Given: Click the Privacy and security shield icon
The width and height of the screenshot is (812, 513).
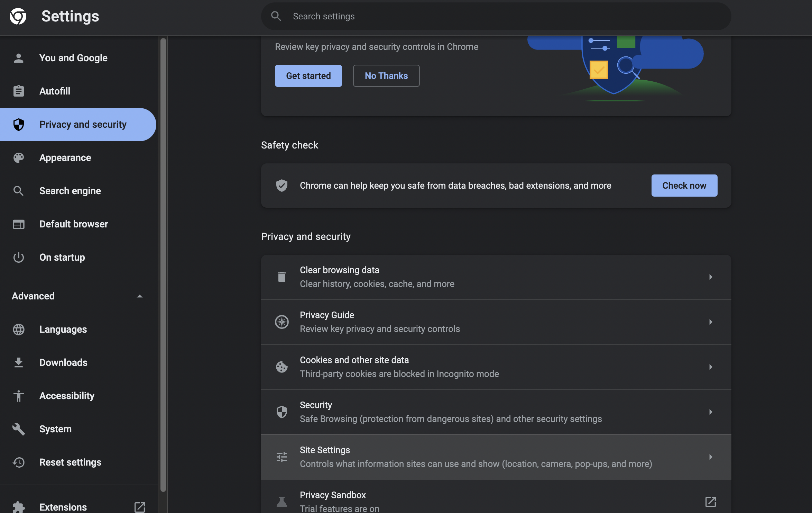Looking at the screenshot, I should pos(18,124).
